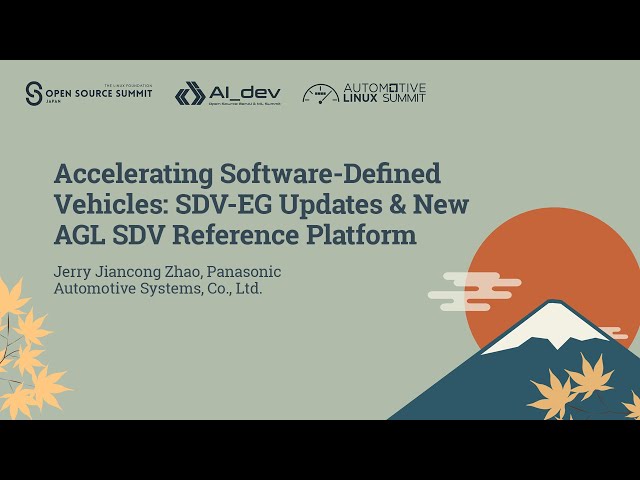Image resolution: width=640 pixels, height=480 pixels.
Task: Click the "Accelerating Software-Defined" title line
Action: [247, 173]
